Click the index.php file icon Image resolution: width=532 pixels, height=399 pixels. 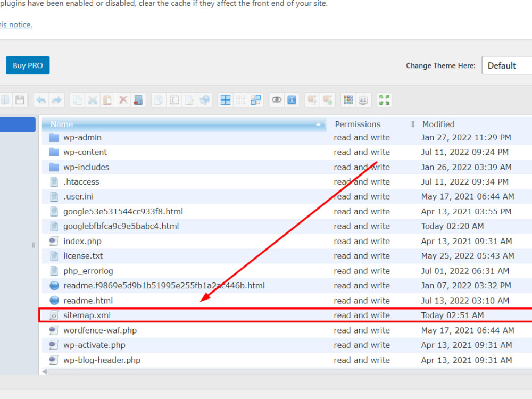pyautogui.click(x=54, y=241)
